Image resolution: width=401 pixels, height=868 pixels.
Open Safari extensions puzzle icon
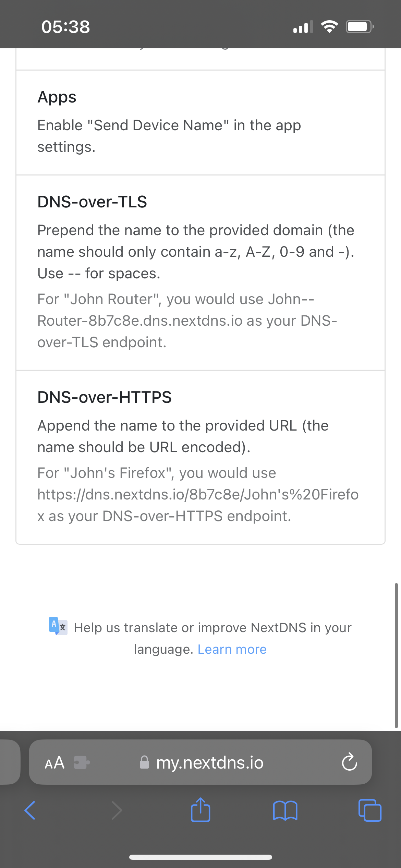pos(81,762)
